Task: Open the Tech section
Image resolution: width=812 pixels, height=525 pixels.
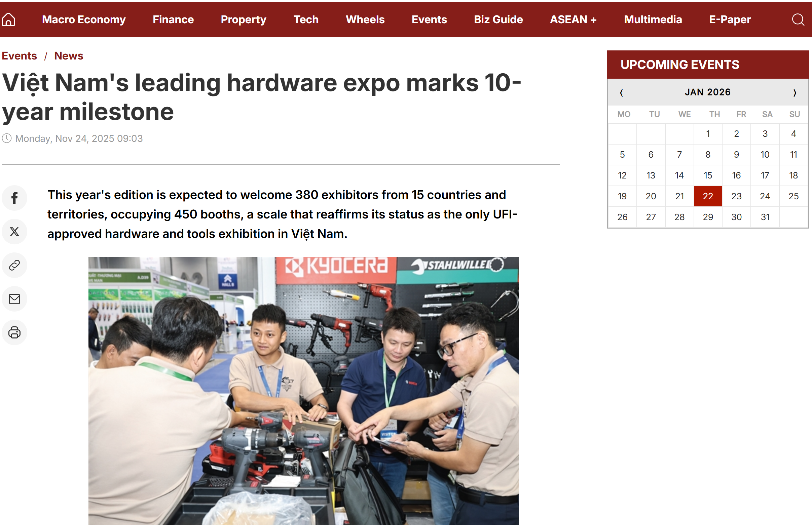Action: (306, 19)
